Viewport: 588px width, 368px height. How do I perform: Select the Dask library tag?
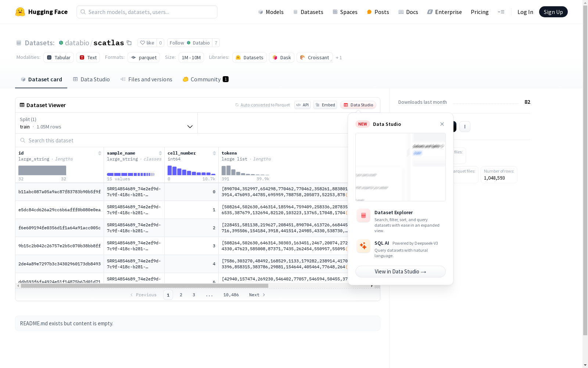point(282,57)
